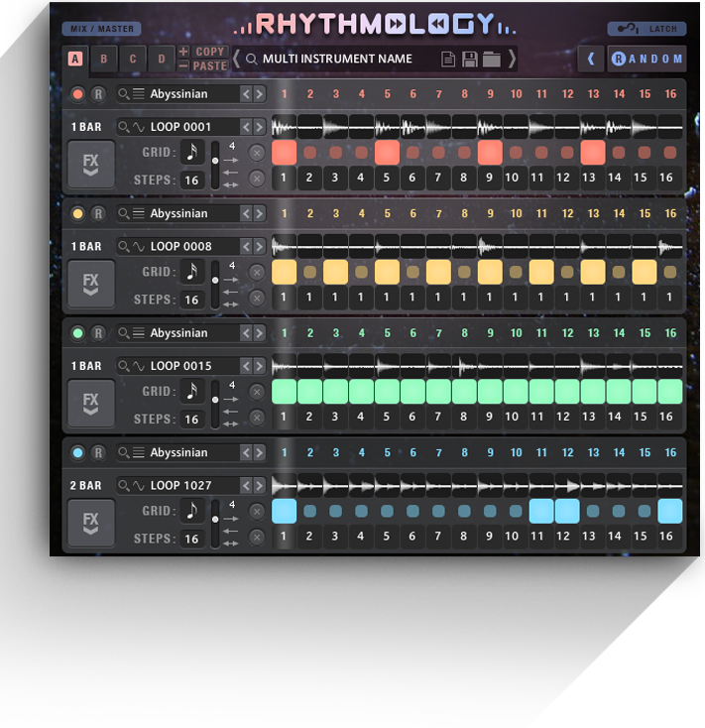Switch to pattern tab D
Screen dimensions: 705x728
point(162,59)
